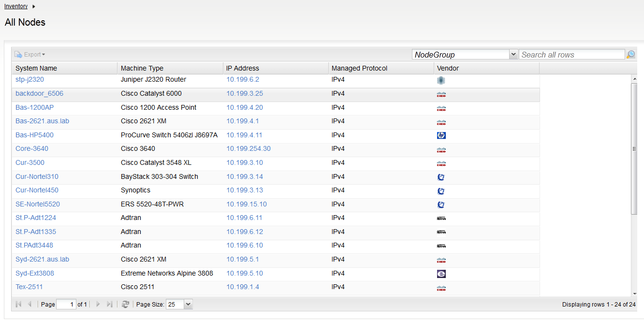Click the table vertical scrollbar thumb
644x322 pixels.
pyautogui.click(x=634, y=148)
